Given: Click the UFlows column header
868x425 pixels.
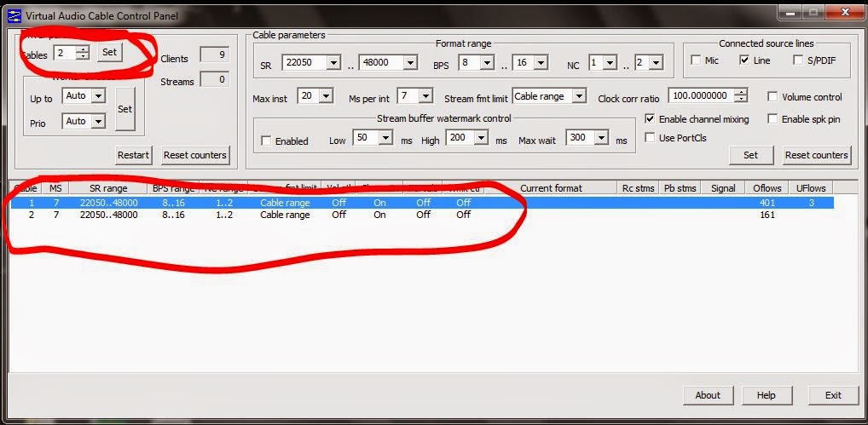Looking at the screenshot, I should [x=810, y=188].
